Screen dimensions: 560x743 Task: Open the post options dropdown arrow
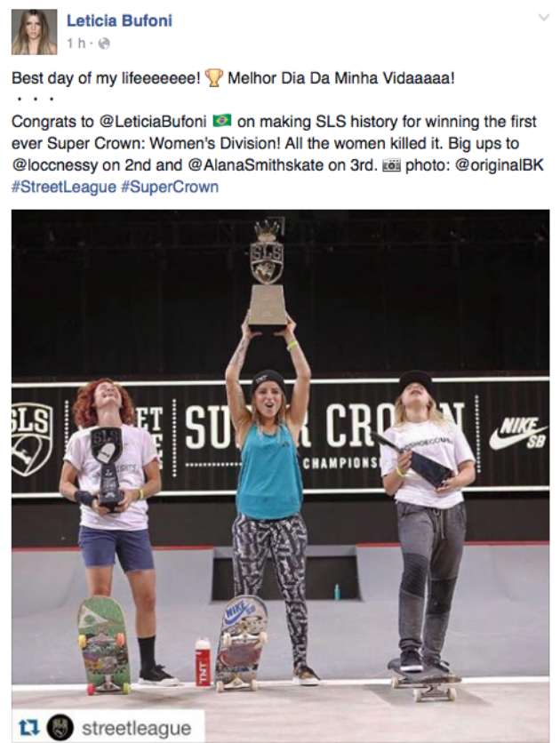point(544,18)
